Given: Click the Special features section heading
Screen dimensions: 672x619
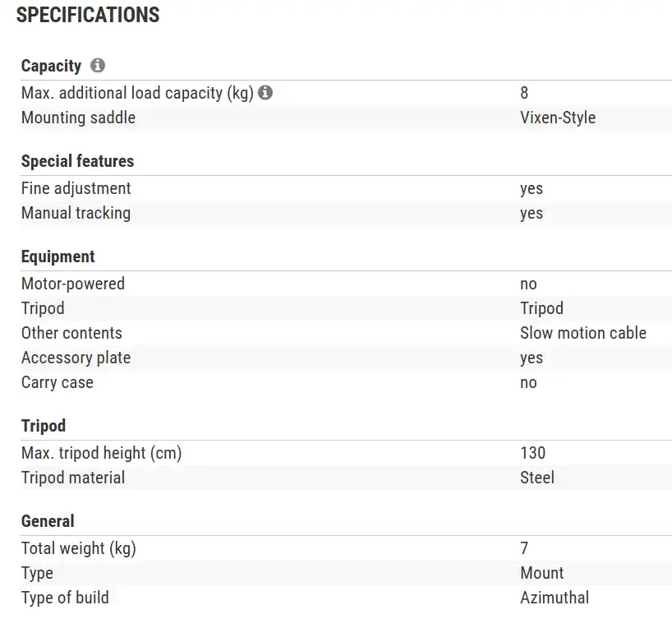Looking at the screenshot, I should tap(77, 161).
